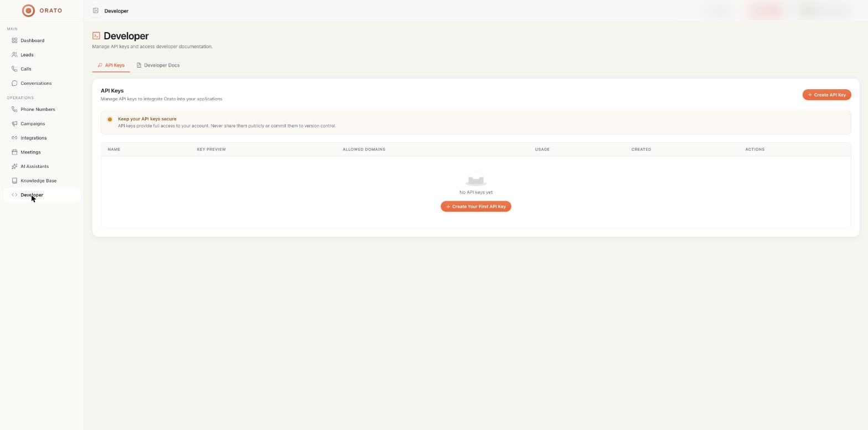Click the Orato logo in the sidebar
The height and width of the screenshot is (430, 868).
tap(42, 11)
